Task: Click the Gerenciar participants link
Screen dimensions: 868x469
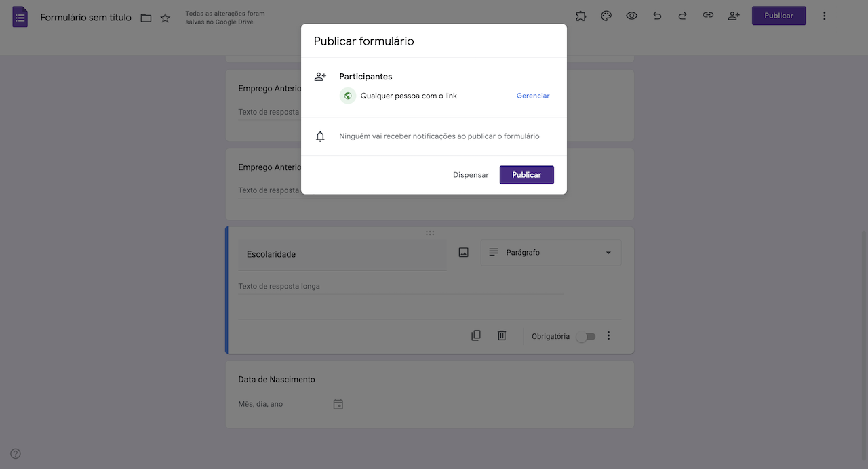Action: pos(533,96)
